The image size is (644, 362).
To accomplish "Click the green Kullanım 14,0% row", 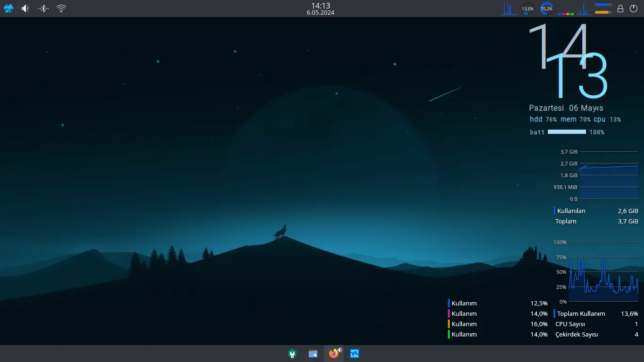I will point(498,334).
